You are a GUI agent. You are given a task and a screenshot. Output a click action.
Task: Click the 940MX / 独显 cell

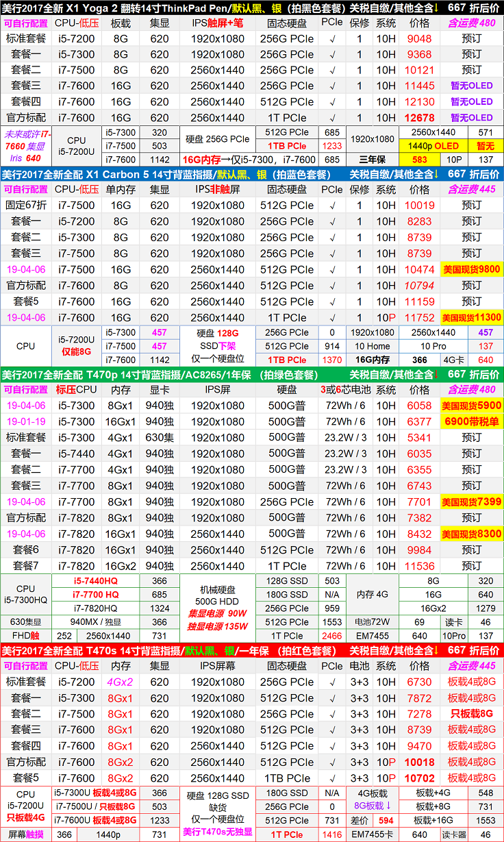coord(96,622)
